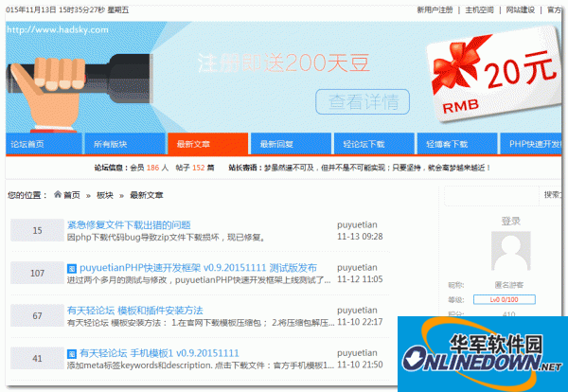This screenshot has height=392, width=568.
Task: Click the search input field
Action: [x=492, y=196]
